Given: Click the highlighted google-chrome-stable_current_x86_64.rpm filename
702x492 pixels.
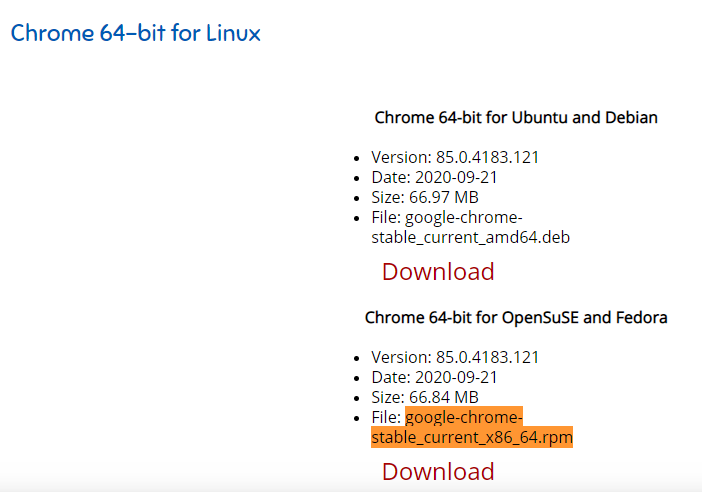Looking at the screenshot, I should (x=472, y=427).
